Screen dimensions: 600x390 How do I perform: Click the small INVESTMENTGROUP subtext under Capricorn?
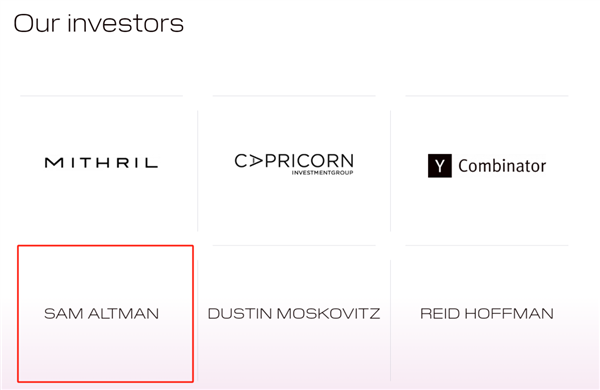click(x=322, y=173)
